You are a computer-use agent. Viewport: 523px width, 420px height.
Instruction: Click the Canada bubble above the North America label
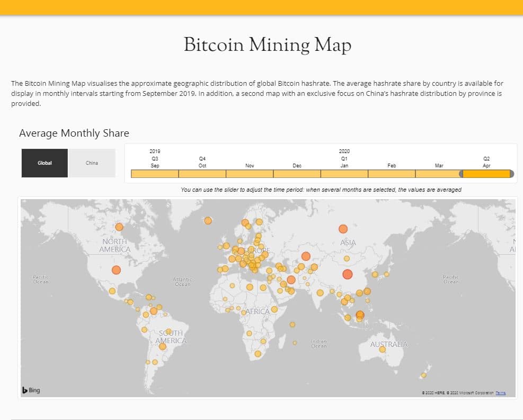point(119,227)
